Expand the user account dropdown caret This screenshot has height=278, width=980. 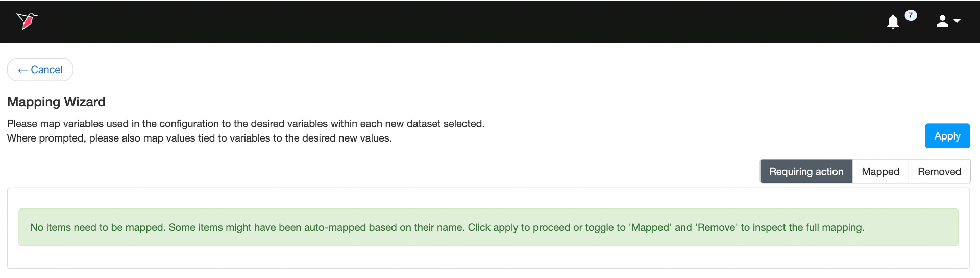tap(957, 21)
